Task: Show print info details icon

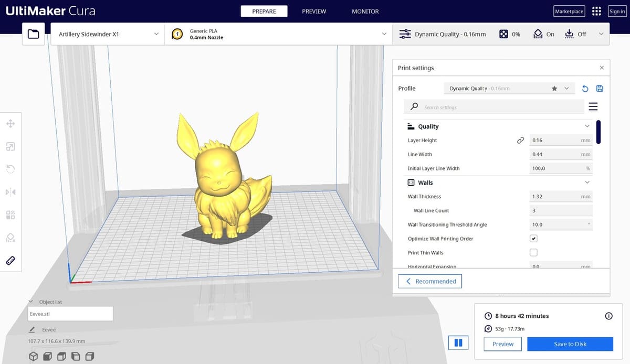Action: click(609, 316)
